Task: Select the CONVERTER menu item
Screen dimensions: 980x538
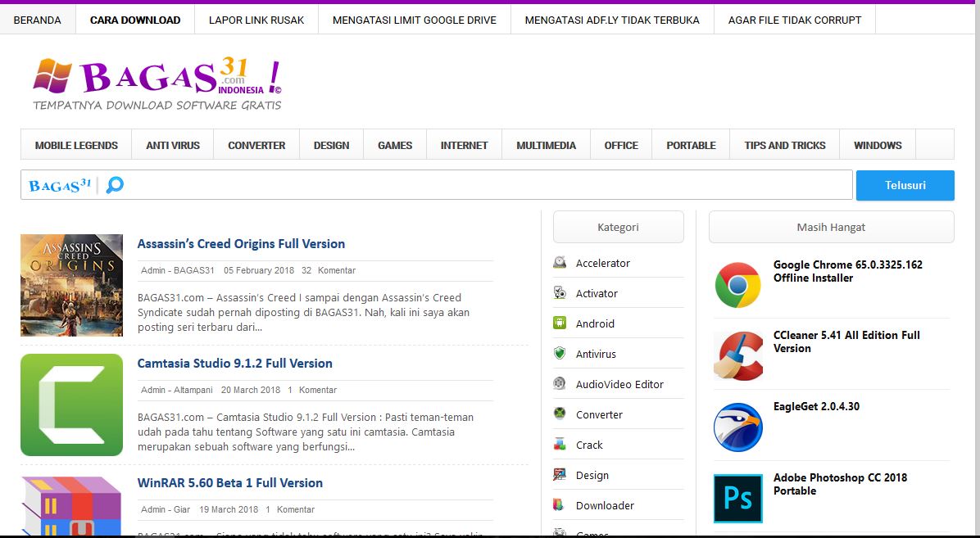Action: 256,145
